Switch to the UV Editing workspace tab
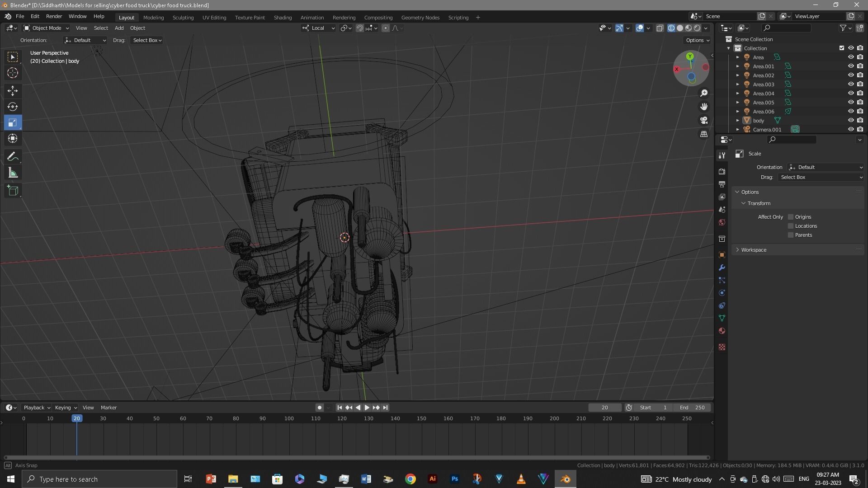868x488 pixels. coord(214,18)
